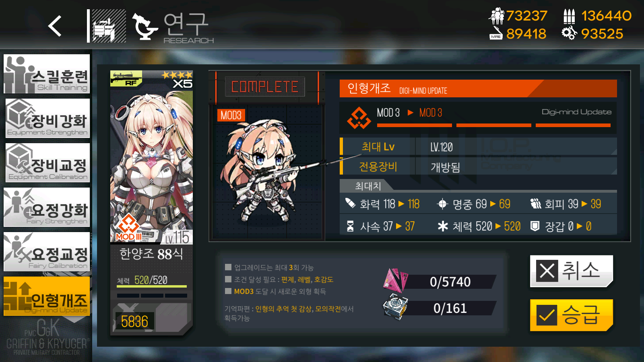The height and width of the screenshot is (362, 644).
Task: Select the Digi-mind Update tab
Action: (x=47, y=296)
